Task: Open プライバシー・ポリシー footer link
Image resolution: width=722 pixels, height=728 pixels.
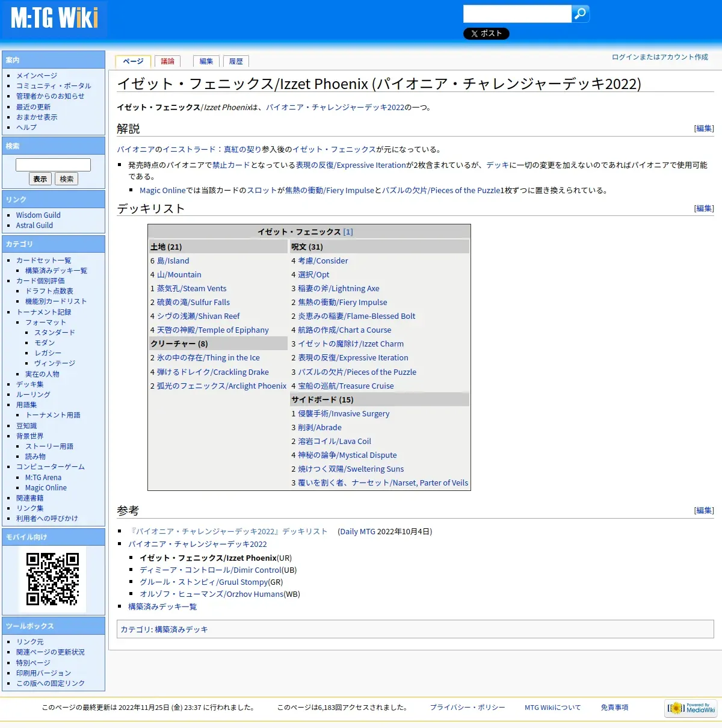Action: tap(467, 708)
